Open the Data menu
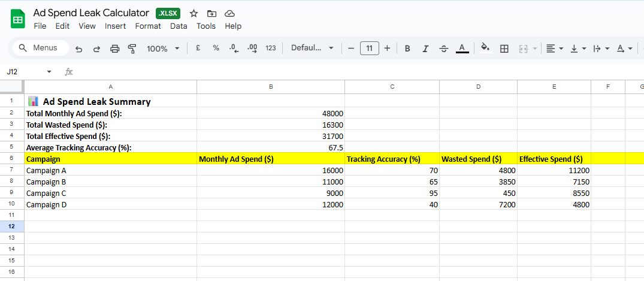Screen dimensions: 644x281 (179, 26)
